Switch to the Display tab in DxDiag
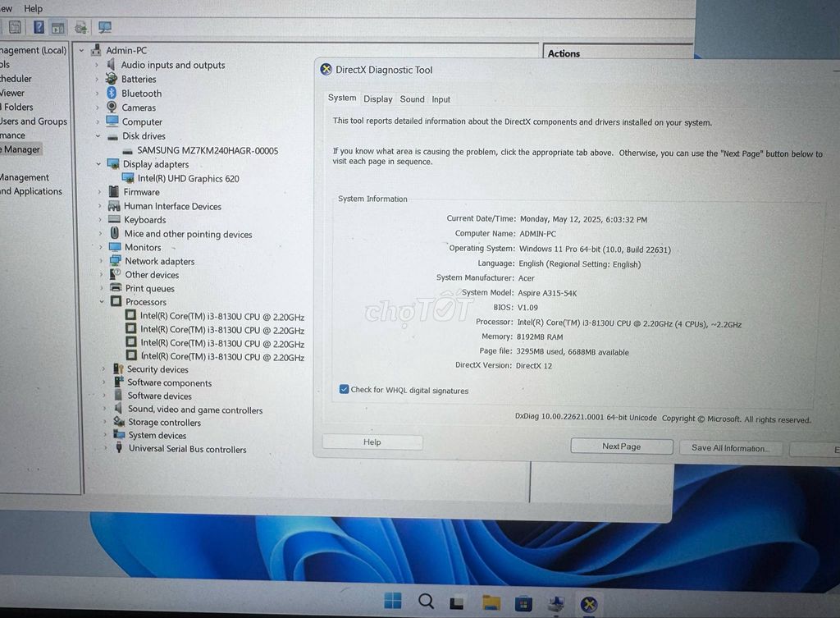Viewport: 840px width, 618px height. (378, 98)
